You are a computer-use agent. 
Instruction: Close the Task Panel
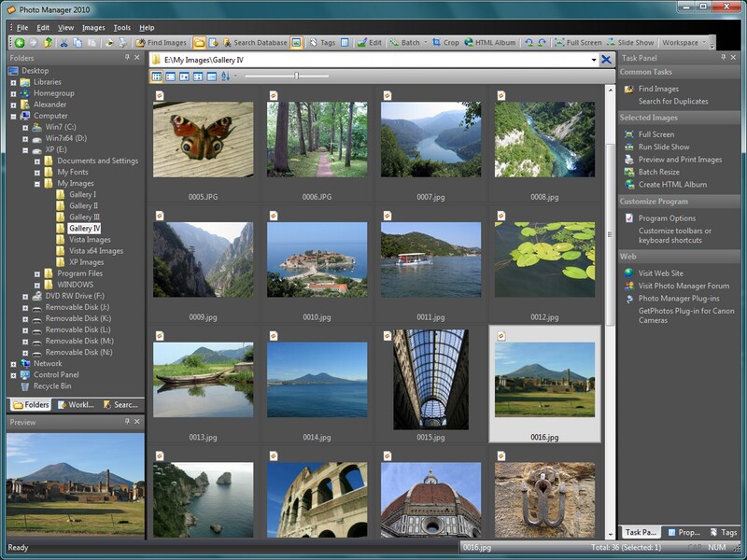point(733,58)
